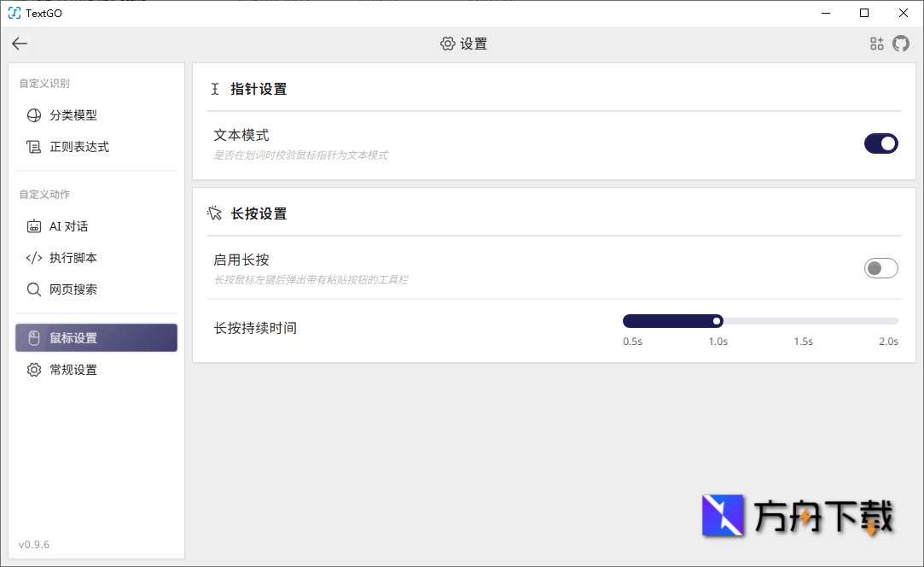924x567 pixels.
Task: Click the pointer icon next to 长按设置
Action: (x=215, y=213)
